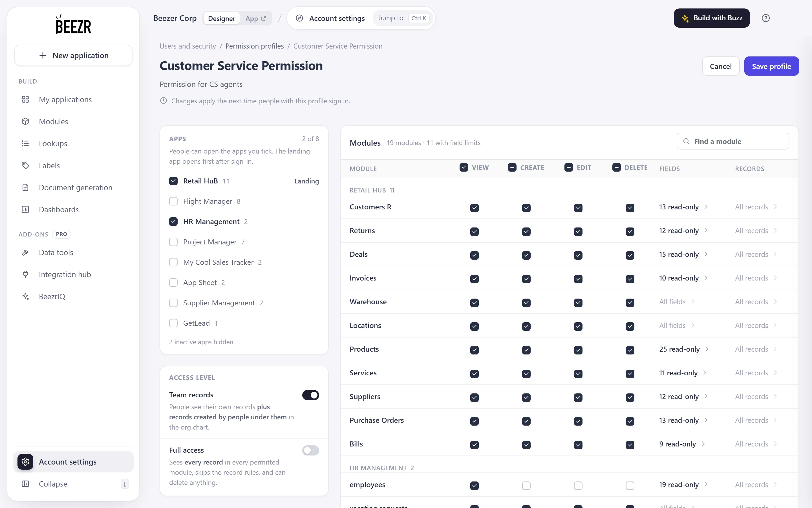
Task: Click the Modules cube icon
Action: point(25,122)
